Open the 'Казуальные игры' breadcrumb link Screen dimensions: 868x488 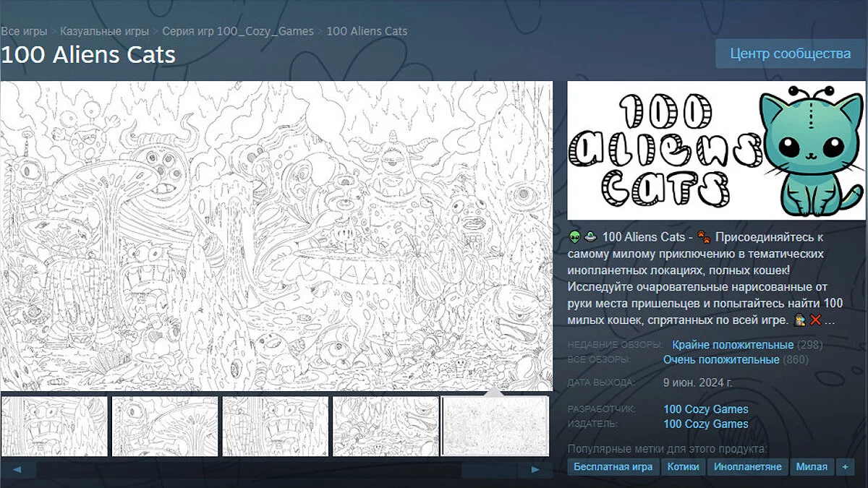point(105,31)
